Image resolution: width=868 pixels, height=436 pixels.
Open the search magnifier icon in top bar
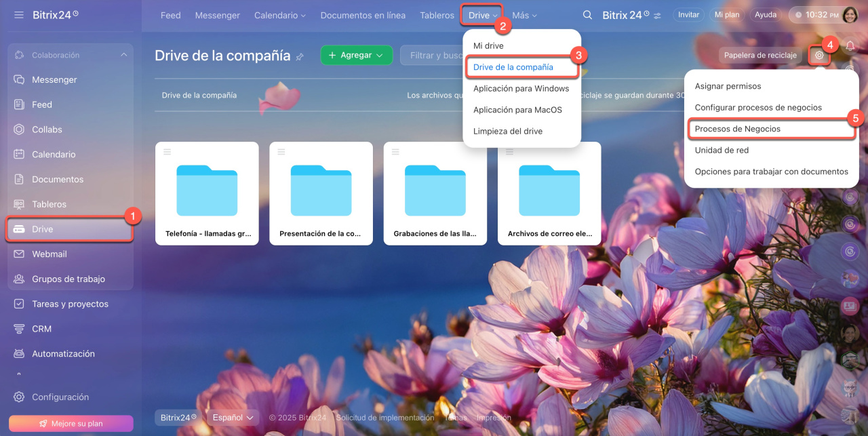click(587, 15)
